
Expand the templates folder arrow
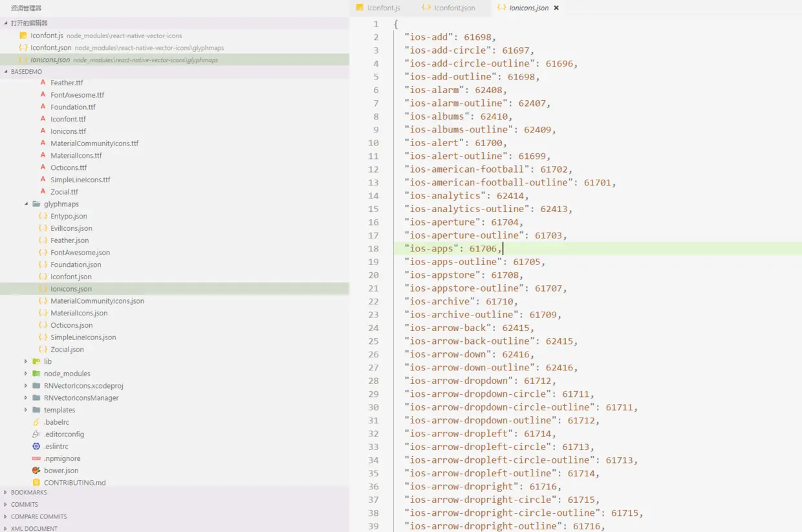(27, 410)
